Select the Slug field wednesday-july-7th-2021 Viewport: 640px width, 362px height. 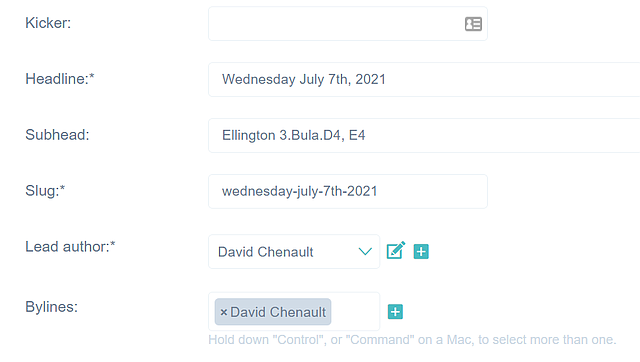(x=348, y=191)
